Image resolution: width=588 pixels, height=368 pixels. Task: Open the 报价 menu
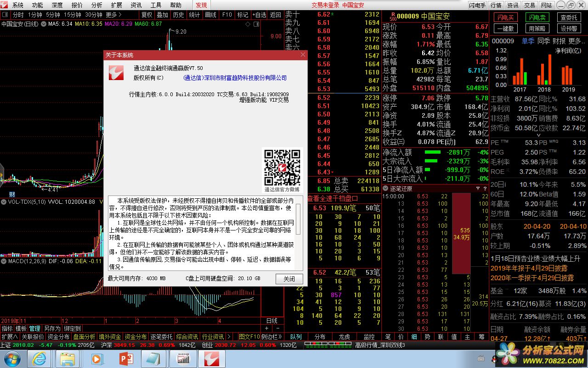point(77,5)
